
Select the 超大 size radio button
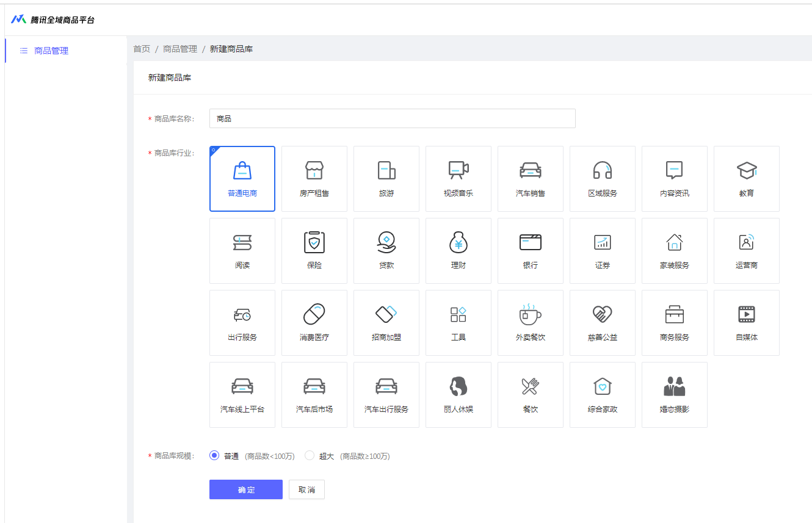pyautogui.click(x=310, y=455)
